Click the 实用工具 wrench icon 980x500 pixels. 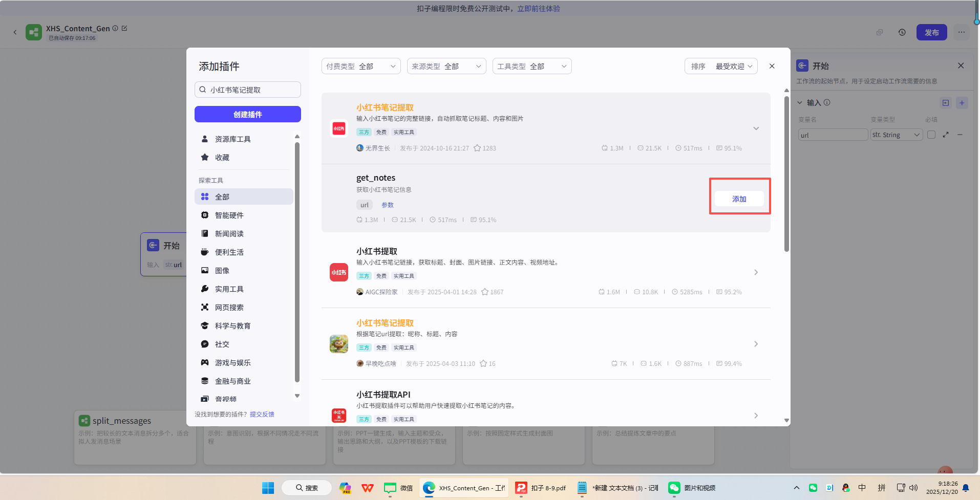pos(205,289)
